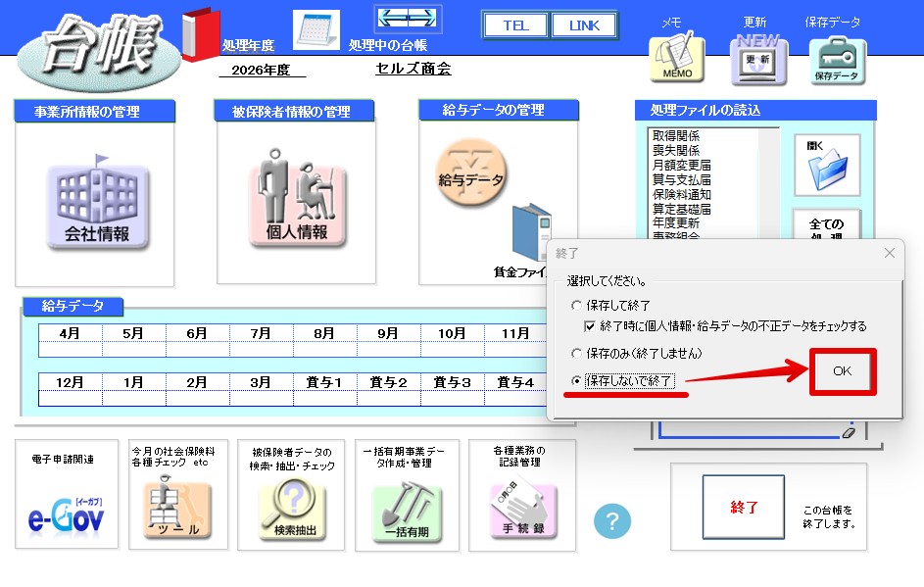Screen dimensions: 924x587
Task: Click the 開く open folder icon
Action: (x=827, y=165)
